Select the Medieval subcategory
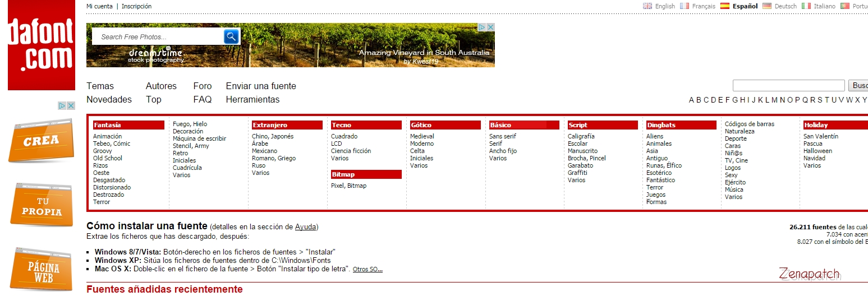Image resolution: width=868 pixels, height=296 pixels. (x=422, y=136)
